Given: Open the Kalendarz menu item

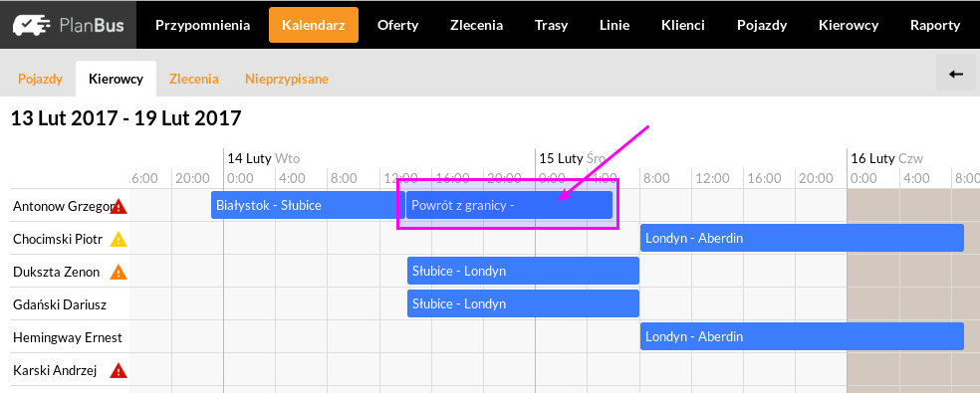Looking at the screenshot, I should pos(314,25).
